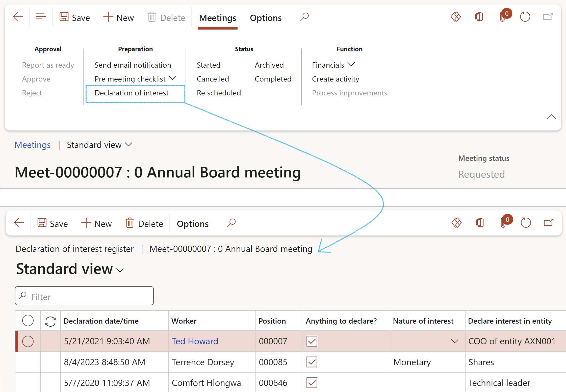Search actions in the Declaration register toolbar
This screenshot has height=392, width=566.
pos(231,223)
